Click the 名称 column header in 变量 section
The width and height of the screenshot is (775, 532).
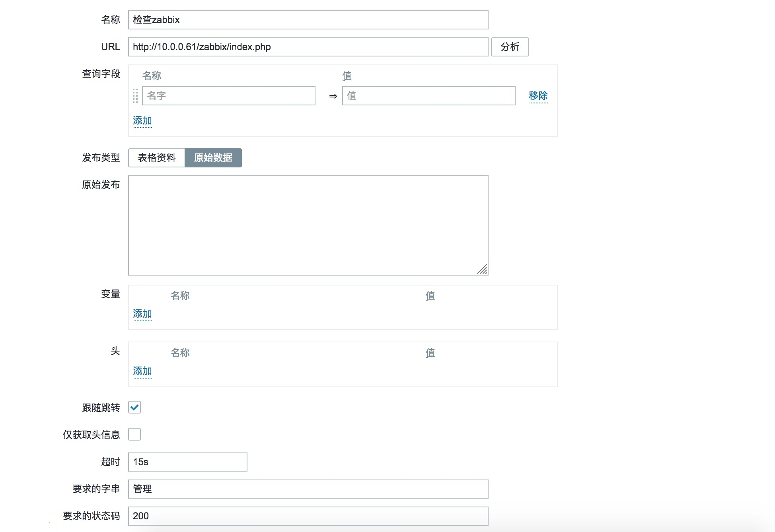[180, 296]
